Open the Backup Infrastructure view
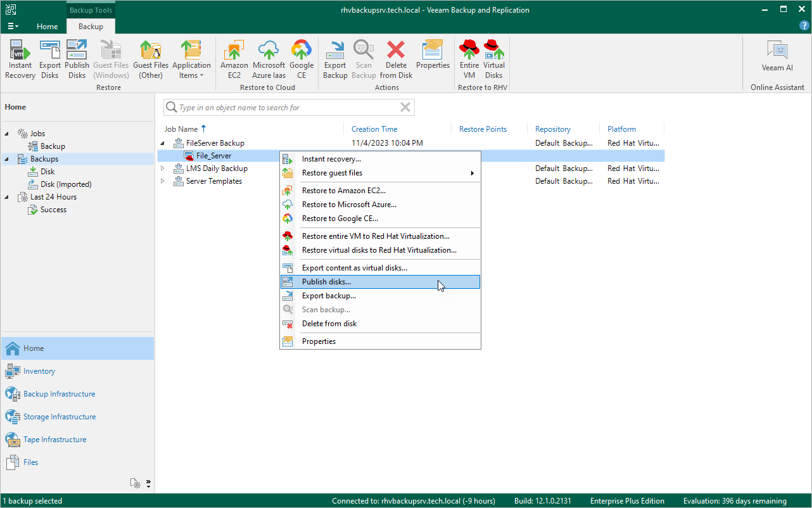 [x=77, y=394]
